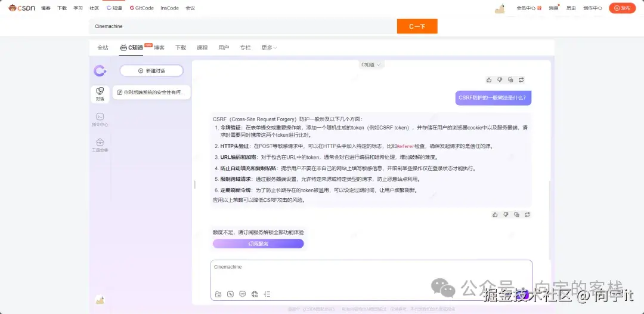Click the chat area vertical scrollbar
644x314 pixels.
point(550,220)
